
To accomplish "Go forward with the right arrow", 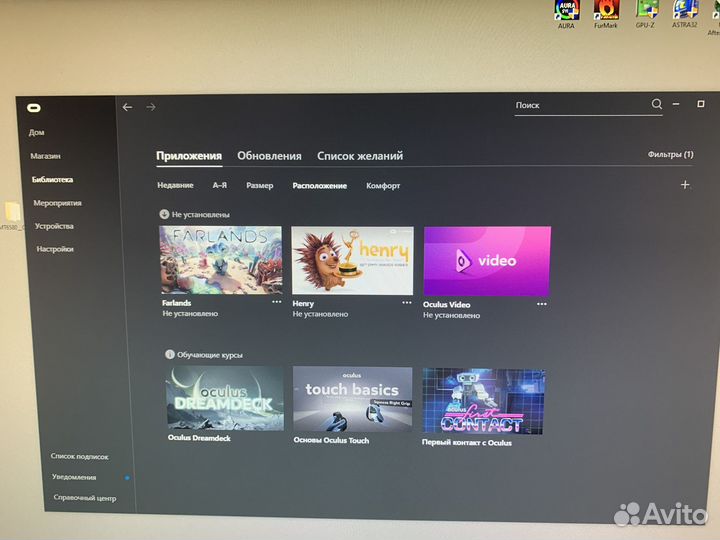I will point(151,107).
